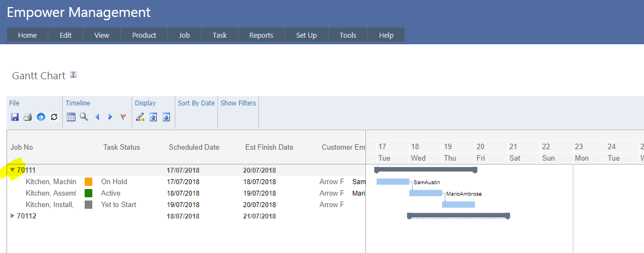This screenshot has height=253, width=644.
Task: Print the Gantt chart
Action: click(x=27, y=117)
